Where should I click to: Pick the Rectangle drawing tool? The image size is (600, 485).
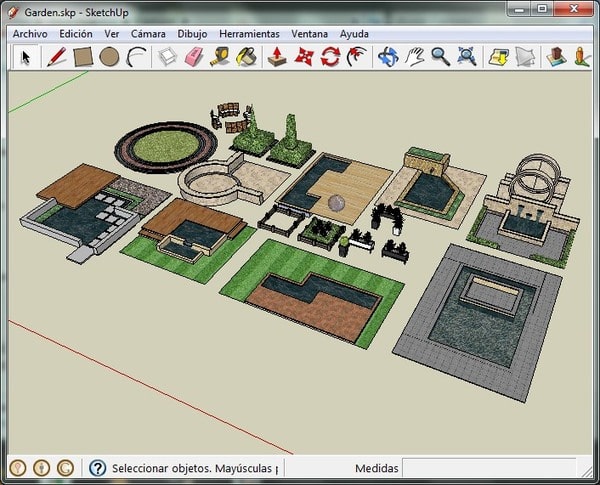coord(83,57)
